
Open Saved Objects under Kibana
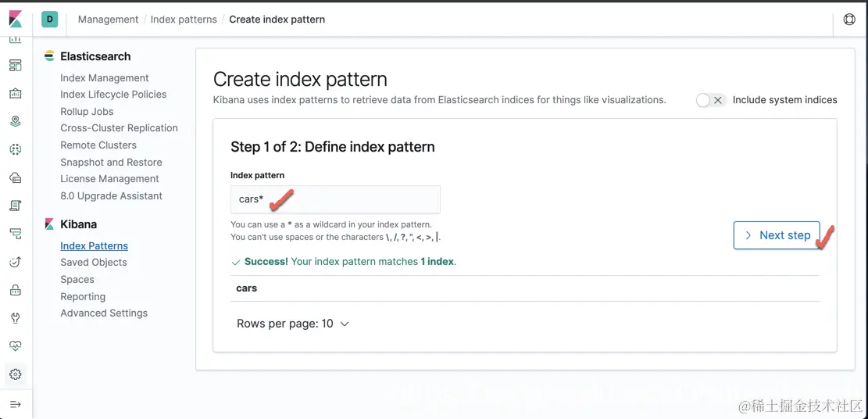pos(94,263)
